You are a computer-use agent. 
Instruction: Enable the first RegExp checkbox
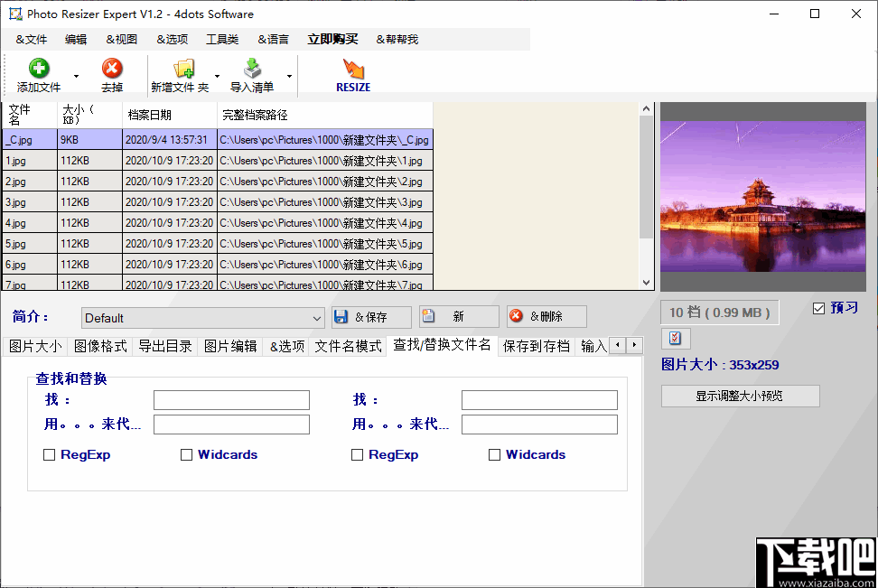50,454
